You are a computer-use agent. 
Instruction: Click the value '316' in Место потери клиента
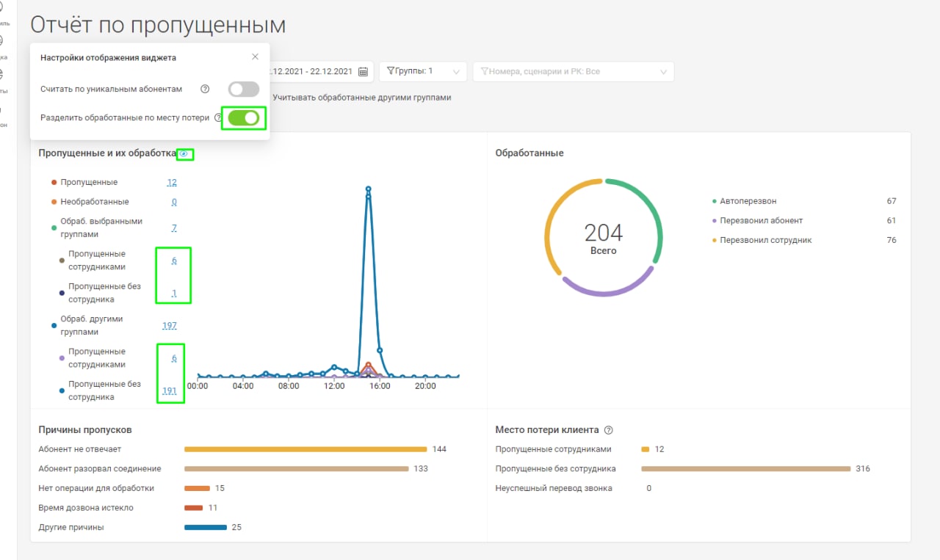click(863, 468)
